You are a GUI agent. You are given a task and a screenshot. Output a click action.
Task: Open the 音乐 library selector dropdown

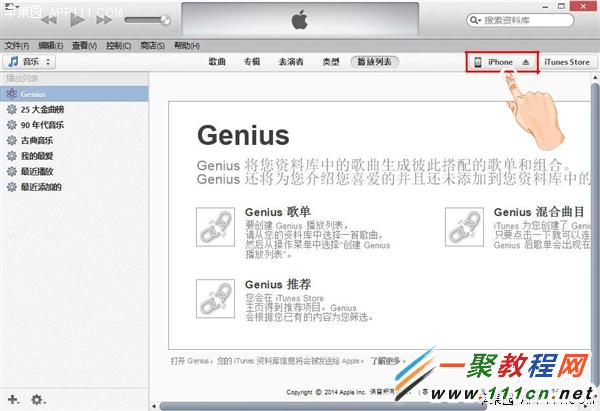[29, 62]
